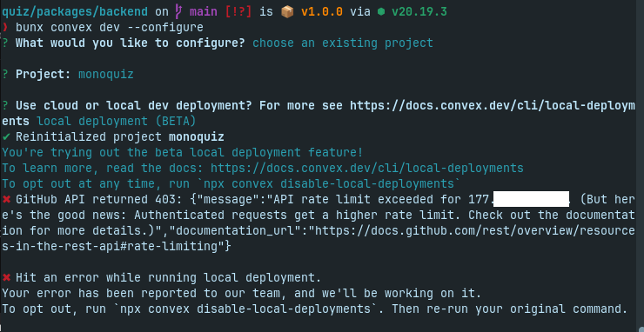
Task: Click the v1.0.0 package version text
Action: click(x=322, y=12)
